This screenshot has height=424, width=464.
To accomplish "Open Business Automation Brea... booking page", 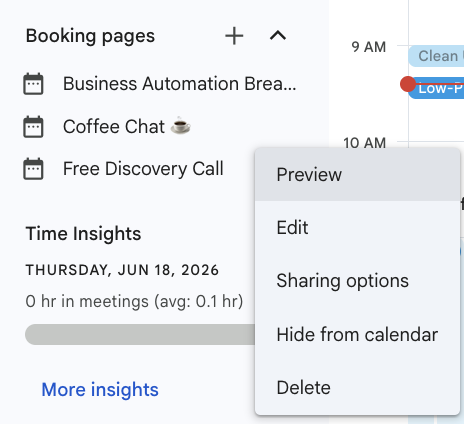I will coord(179,84).
